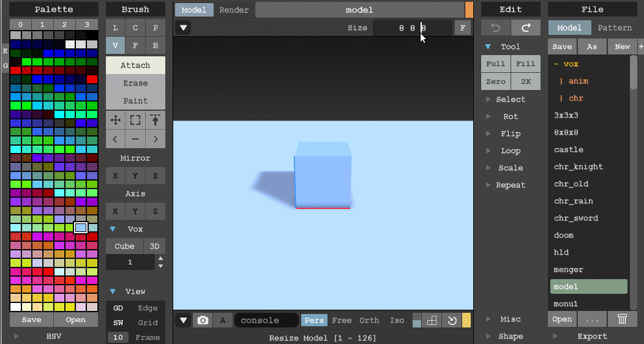Click the Attach mode button

click(135, 65)
